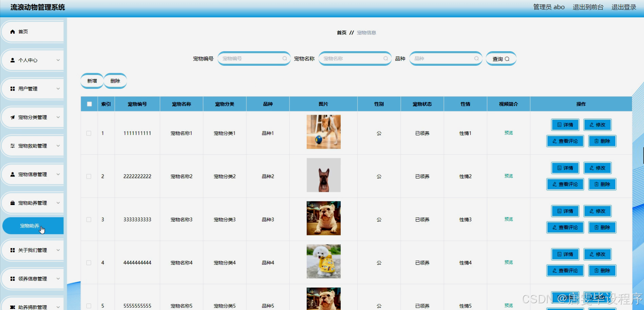Open 详情 for 宠物名称4 row

(x=565, y=254)
